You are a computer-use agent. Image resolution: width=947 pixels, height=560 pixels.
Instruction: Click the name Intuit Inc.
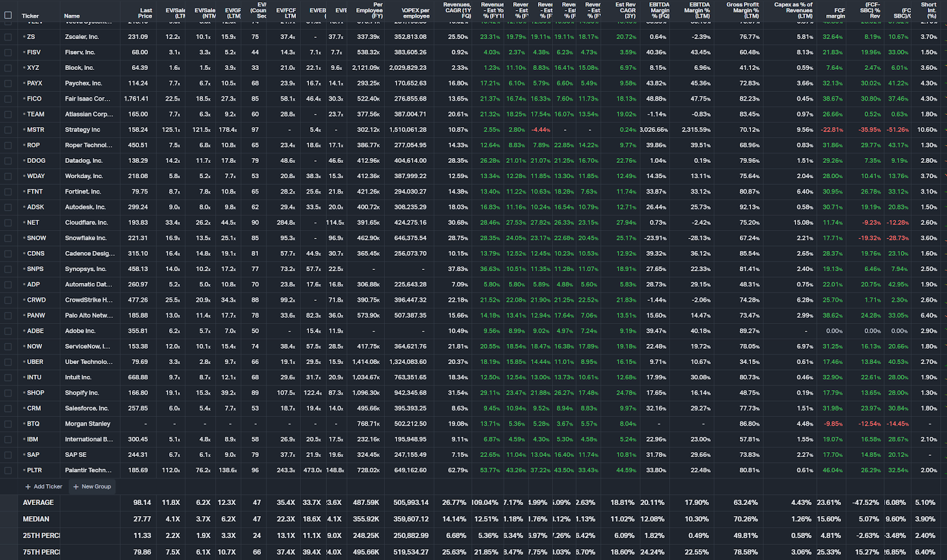click(78, 377)
